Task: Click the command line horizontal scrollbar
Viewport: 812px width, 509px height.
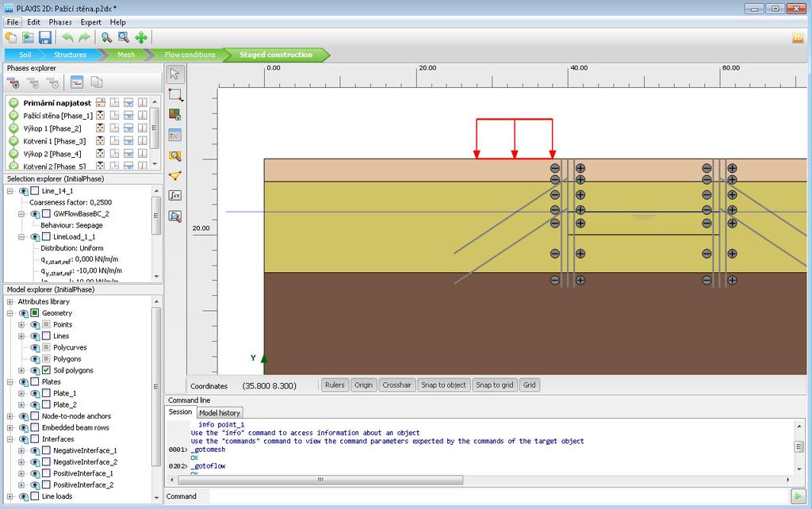Action: (320, 480)
